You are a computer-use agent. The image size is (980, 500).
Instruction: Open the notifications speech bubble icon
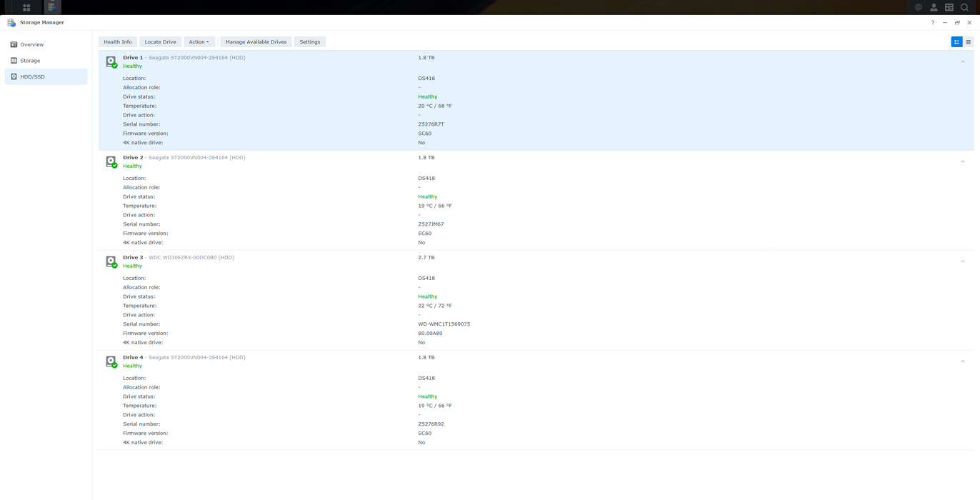click(919, 7)
